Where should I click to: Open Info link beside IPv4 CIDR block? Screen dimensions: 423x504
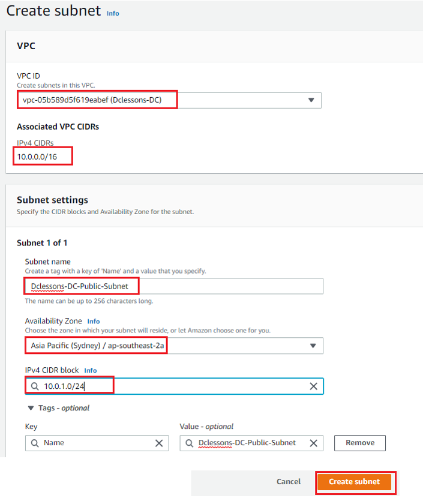pyautogui.click(x=91, y=370)
